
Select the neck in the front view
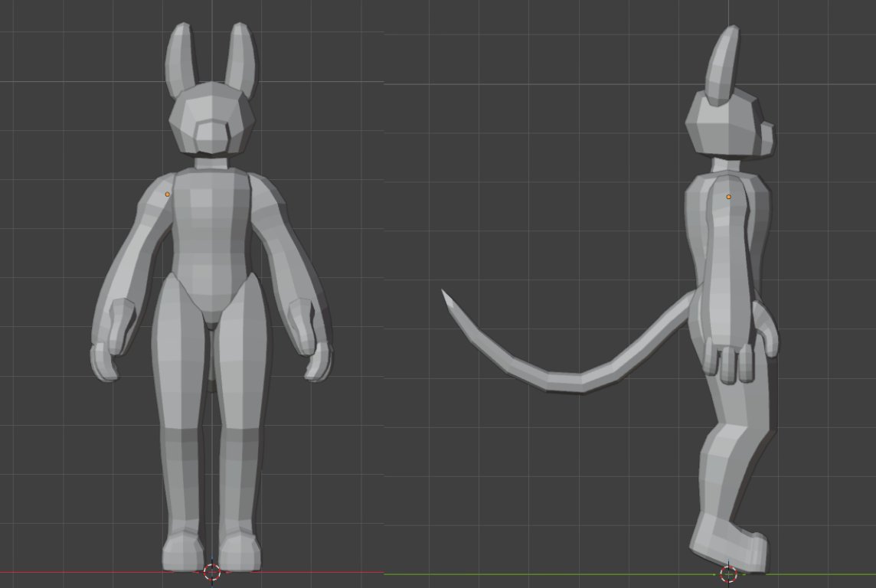click(x=212, y=162)
